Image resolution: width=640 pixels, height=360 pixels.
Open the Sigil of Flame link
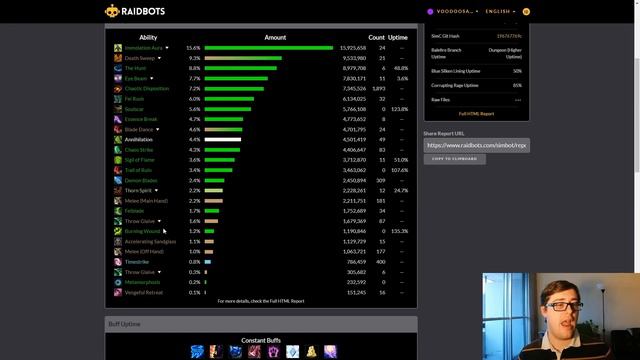point(140,160)
